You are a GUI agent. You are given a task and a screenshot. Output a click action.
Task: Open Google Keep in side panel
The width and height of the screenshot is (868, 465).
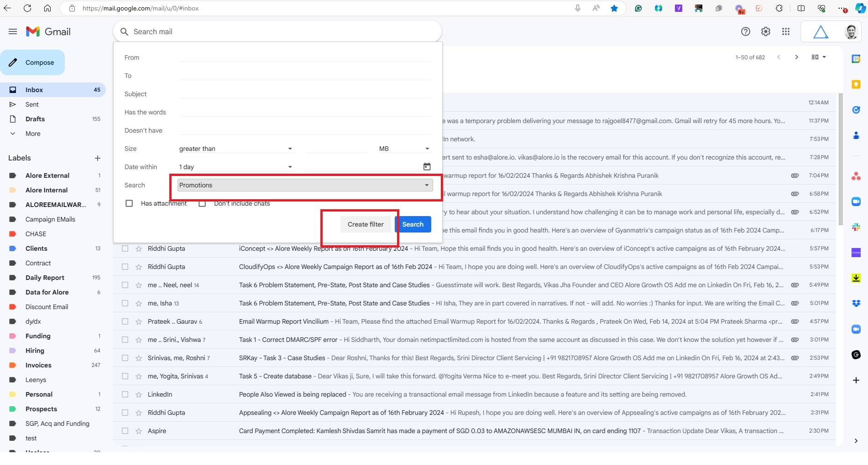tap(856, 84)
